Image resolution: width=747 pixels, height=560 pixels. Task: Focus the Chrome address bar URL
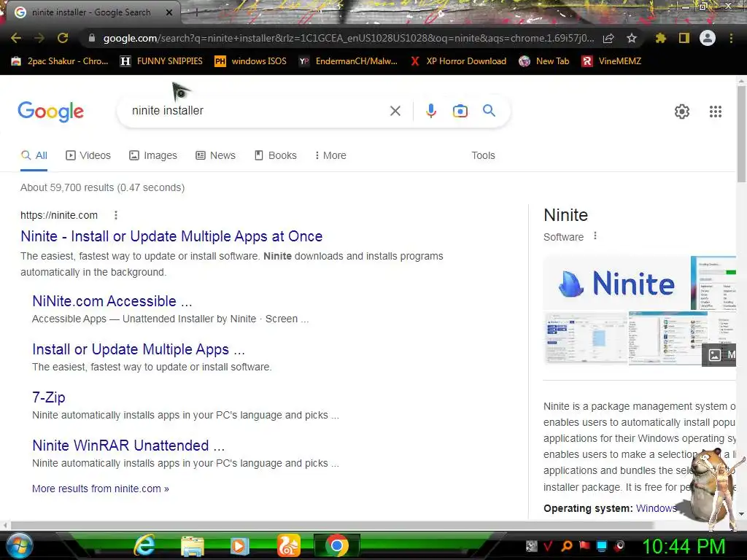click(348, 38)
